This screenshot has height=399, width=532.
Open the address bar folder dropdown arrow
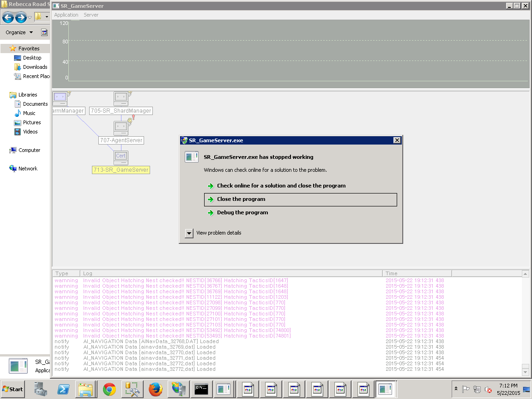click(x=47, y=17)
